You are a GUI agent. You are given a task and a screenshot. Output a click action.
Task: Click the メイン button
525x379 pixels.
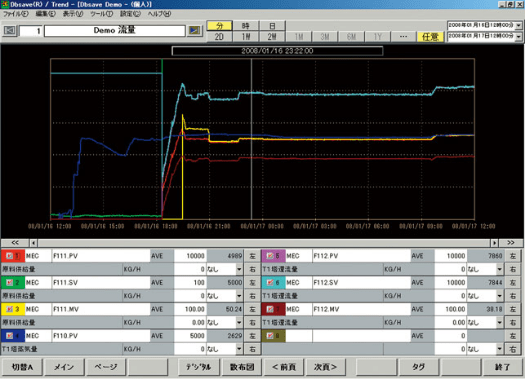click(x=64, y=367)
